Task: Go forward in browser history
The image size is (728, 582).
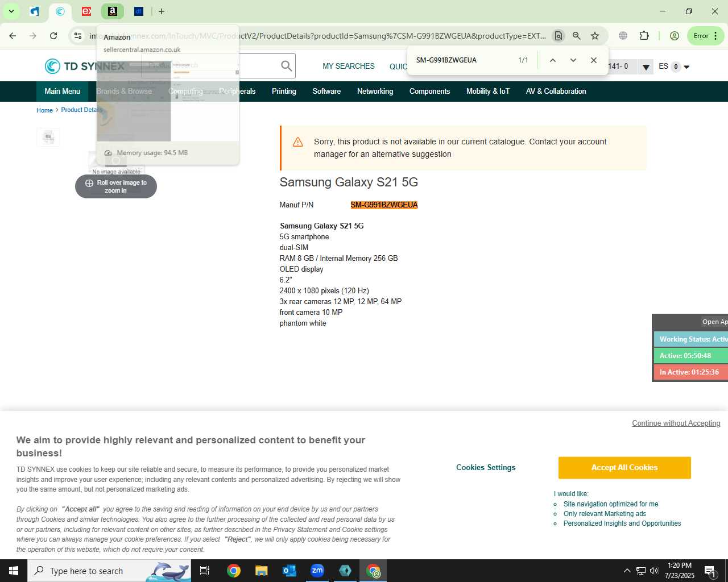Action: 33,36
